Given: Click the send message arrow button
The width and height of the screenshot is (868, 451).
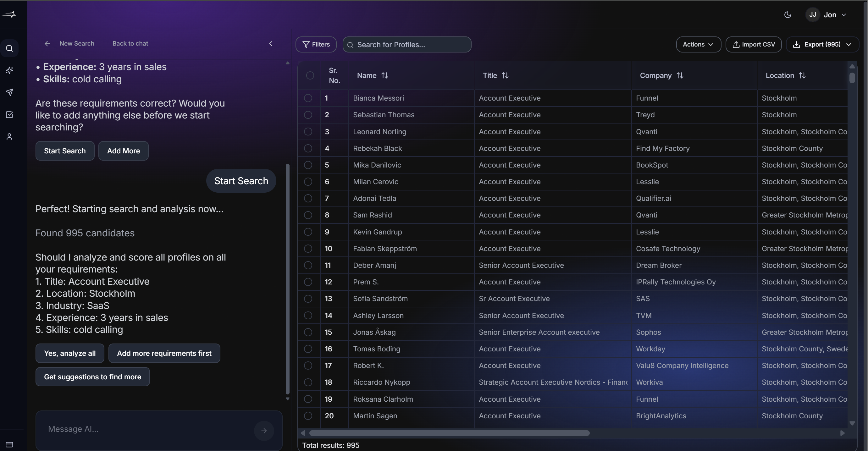Looking at the screenshot, I should coord(264,431).
